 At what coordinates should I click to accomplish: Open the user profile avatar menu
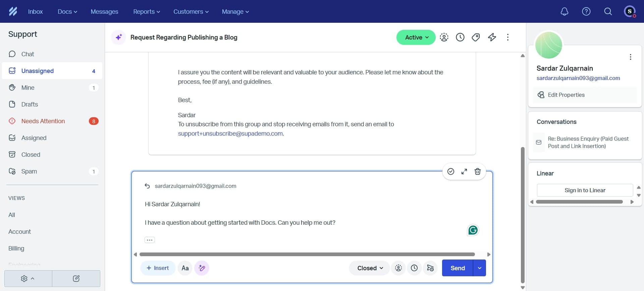point(630,11)
